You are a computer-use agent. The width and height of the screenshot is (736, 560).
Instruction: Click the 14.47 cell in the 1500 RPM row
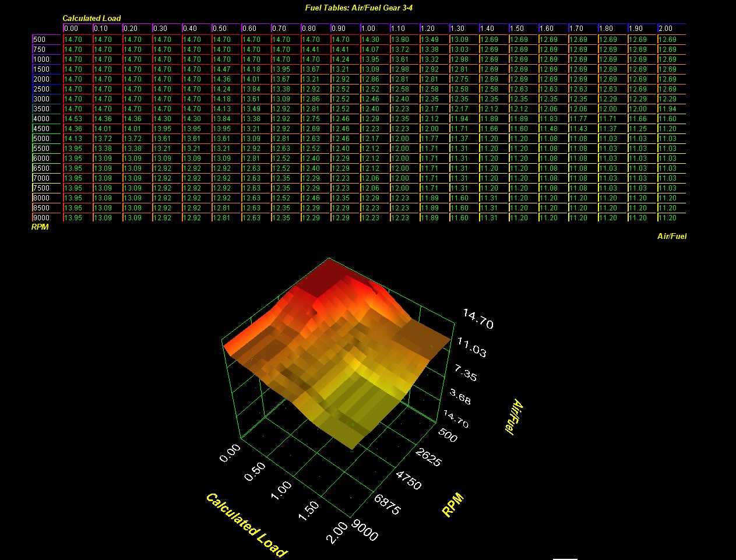[x=226, y=69]
